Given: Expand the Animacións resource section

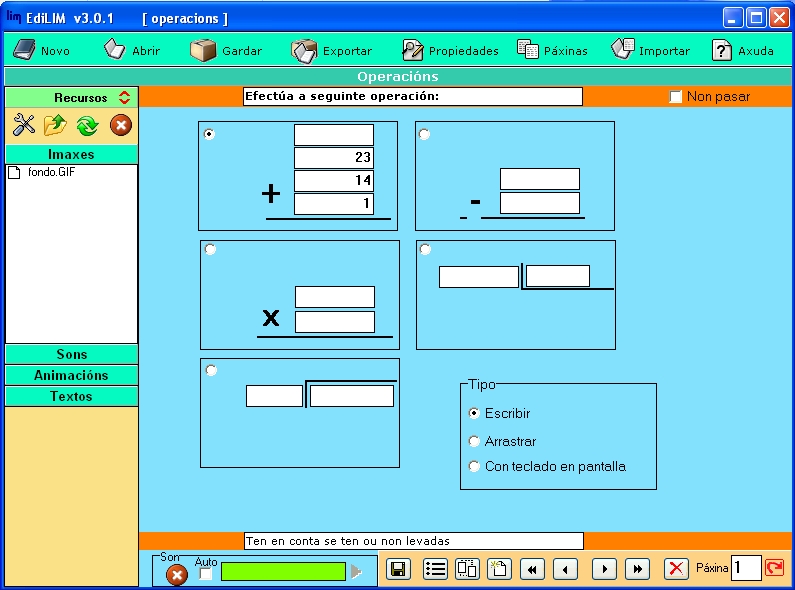Looking at the screenshot, I should click(71, 375).
